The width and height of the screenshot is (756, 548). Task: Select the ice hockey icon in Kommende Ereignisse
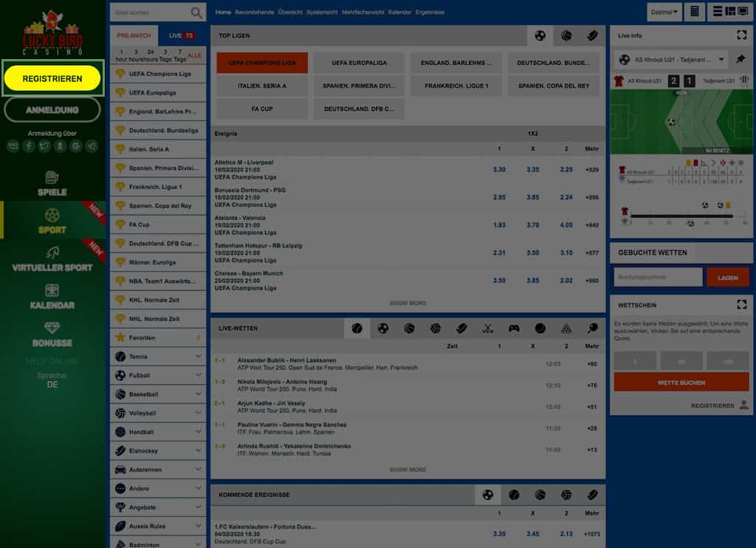point(592,495)
